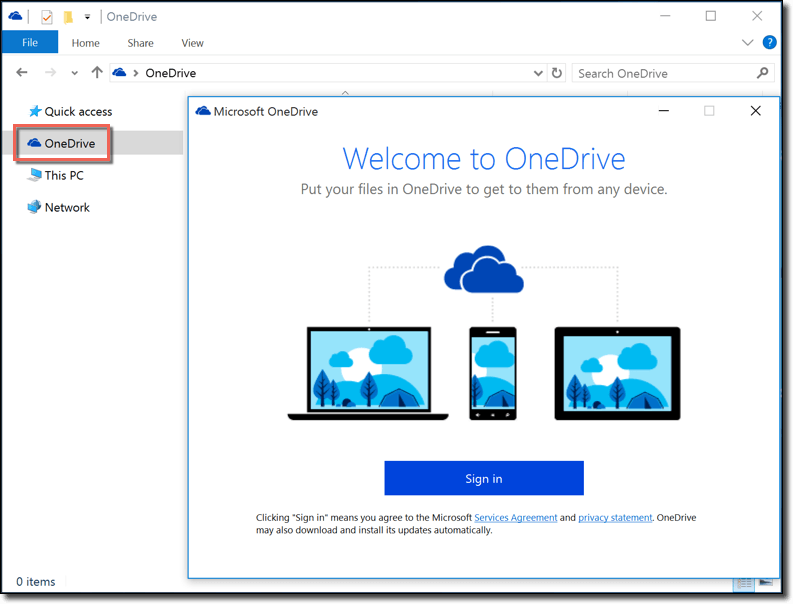
Task: Switch to details view in status bar
Action: (x=743, y=584)
